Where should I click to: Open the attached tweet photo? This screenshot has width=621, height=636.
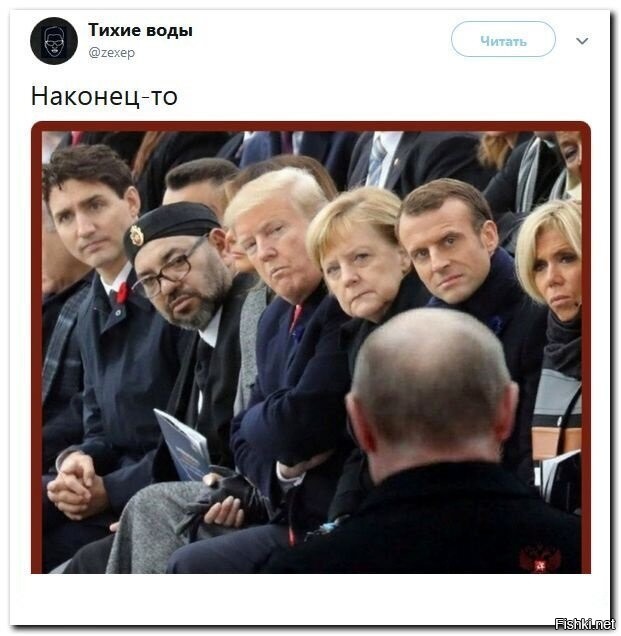coord(311,347)
